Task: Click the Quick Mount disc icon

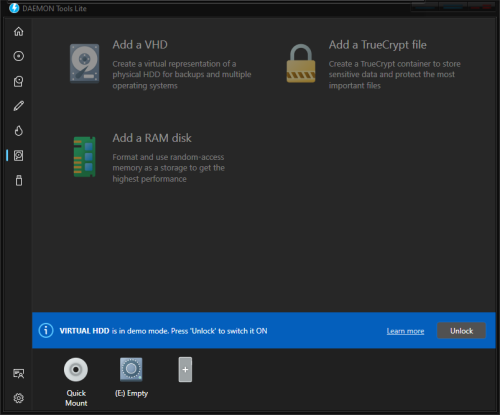Action: tap(76, 369)
